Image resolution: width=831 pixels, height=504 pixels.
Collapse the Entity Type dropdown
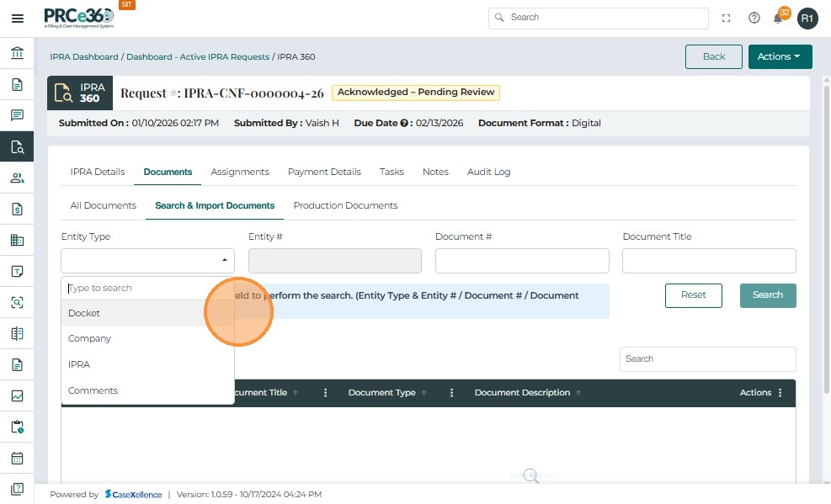pyautogui.click(x=225, y=260)
